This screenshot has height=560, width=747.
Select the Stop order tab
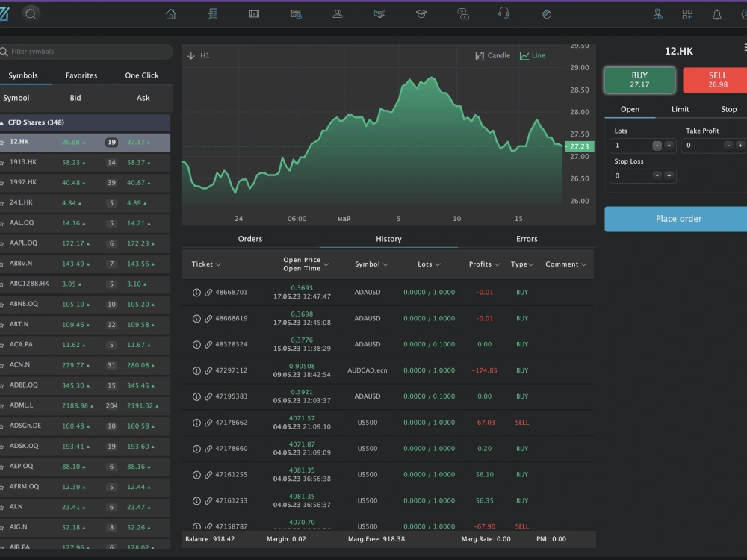(729, 109)
